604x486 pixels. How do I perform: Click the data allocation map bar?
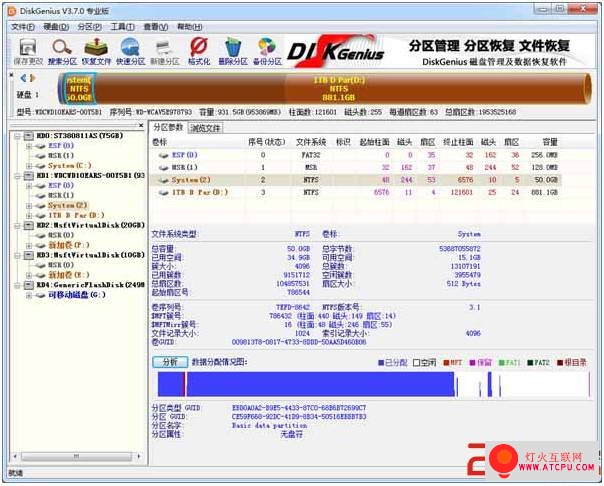[374, 384]
